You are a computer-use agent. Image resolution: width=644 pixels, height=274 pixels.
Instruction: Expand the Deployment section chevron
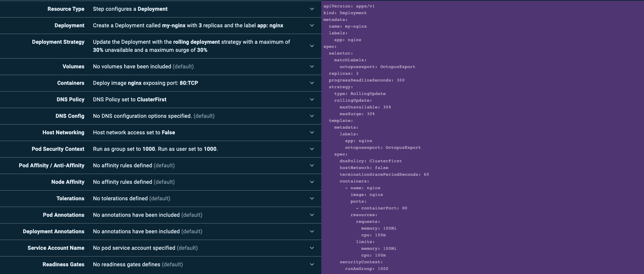[x=312, y=26]
